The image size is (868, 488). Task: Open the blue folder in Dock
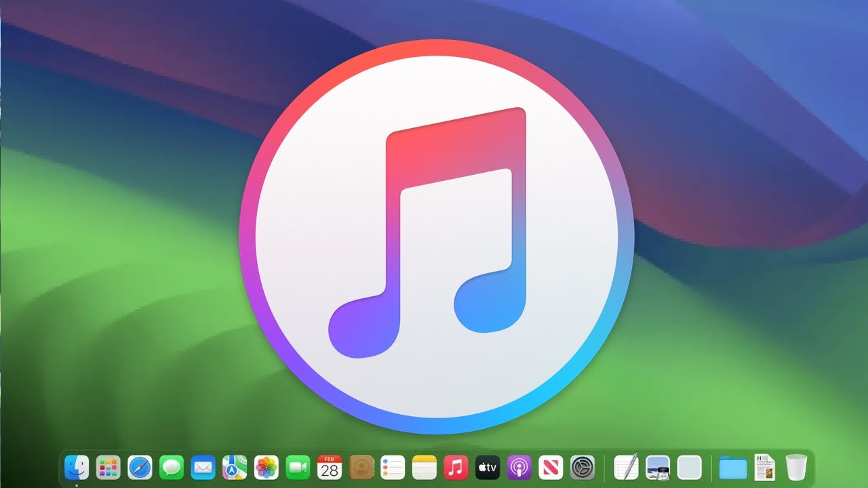733,468
